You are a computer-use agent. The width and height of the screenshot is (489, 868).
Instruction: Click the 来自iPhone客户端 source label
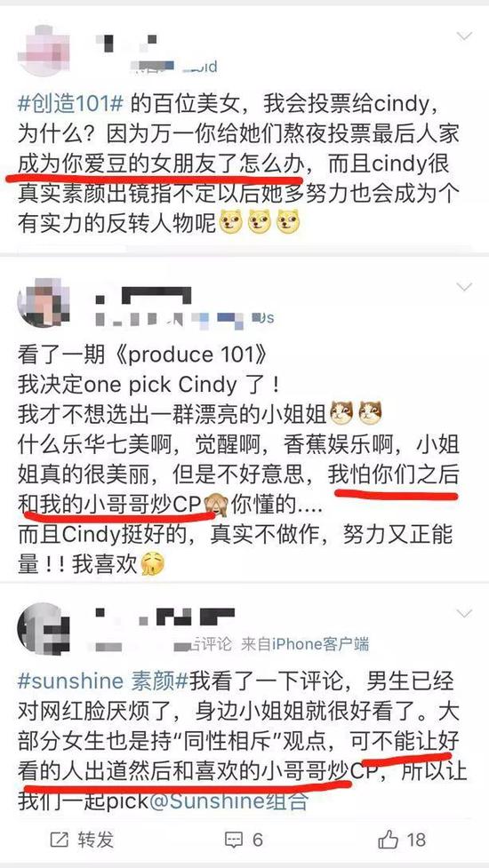point(305,644)
